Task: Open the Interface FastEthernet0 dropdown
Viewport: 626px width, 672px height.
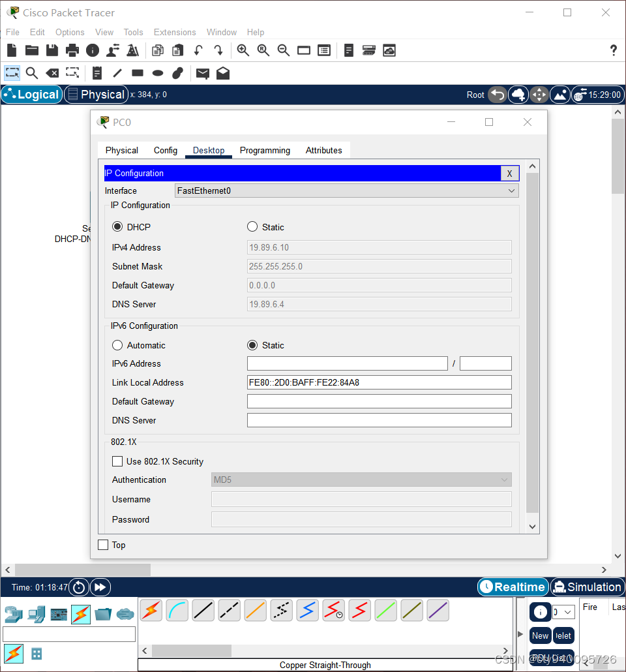Action: click(347, 191)
